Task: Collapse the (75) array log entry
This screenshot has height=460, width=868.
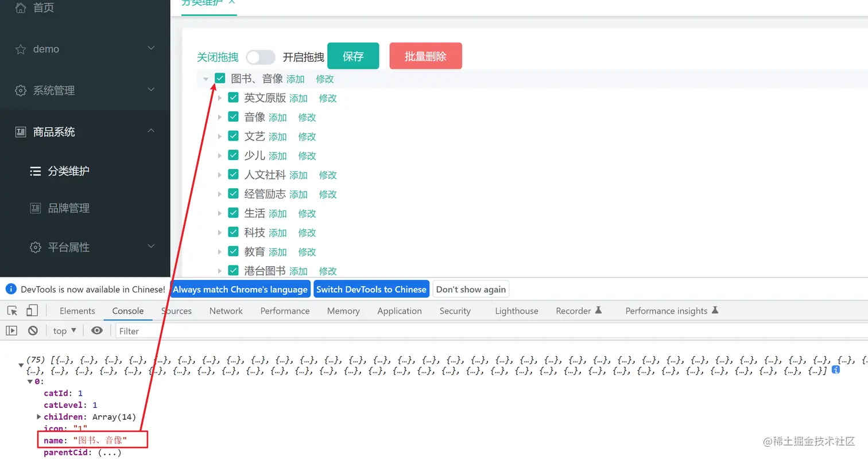Action: (21, 365)
